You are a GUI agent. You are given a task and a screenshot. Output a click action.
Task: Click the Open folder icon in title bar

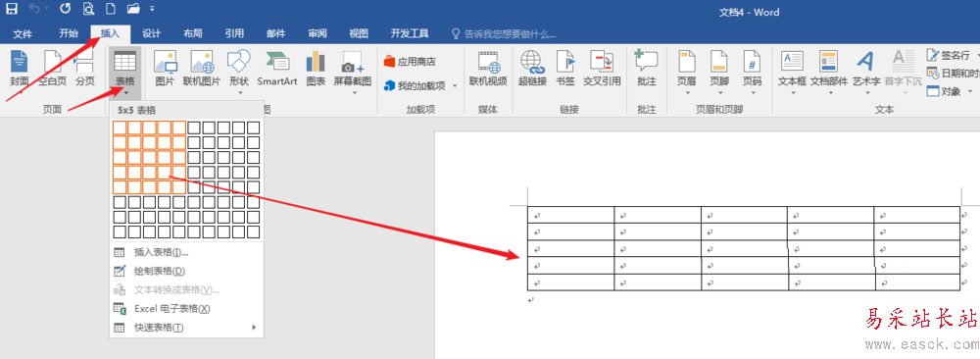click(133, 9)
